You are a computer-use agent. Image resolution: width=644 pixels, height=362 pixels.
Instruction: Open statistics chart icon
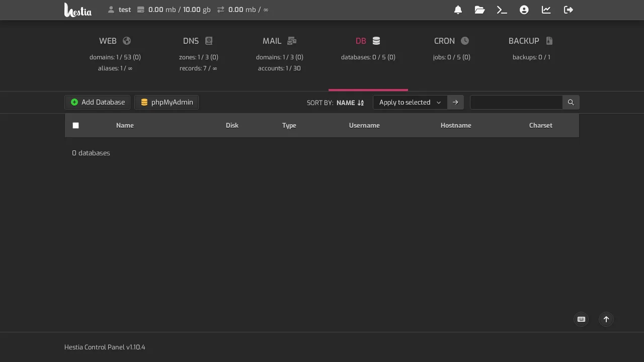[x=546, y=10]
